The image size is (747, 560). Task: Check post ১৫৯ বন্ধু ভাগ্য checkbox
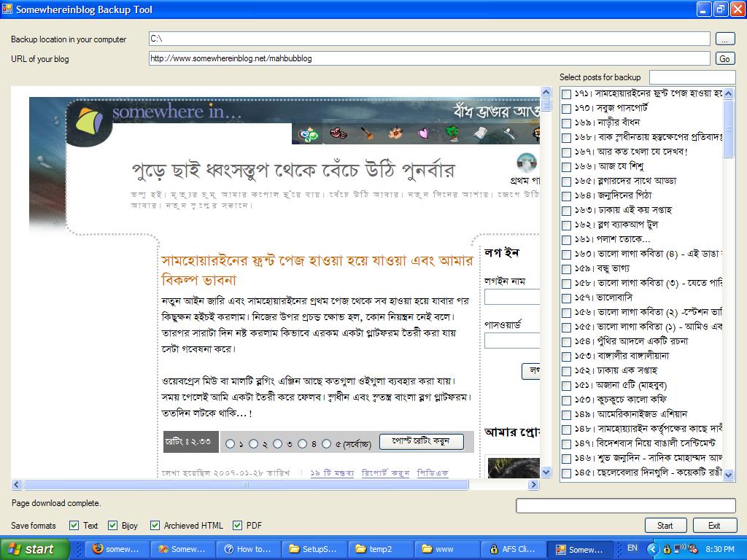point(566,269)
